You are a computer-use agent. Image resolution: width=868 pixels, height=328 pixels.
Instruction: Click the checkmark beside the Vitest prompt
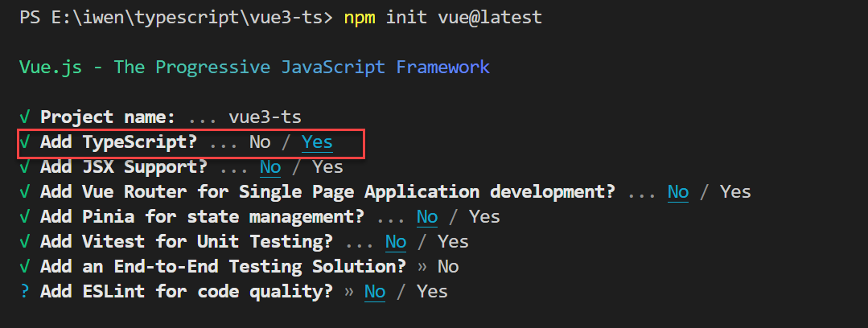pos(25,242)
